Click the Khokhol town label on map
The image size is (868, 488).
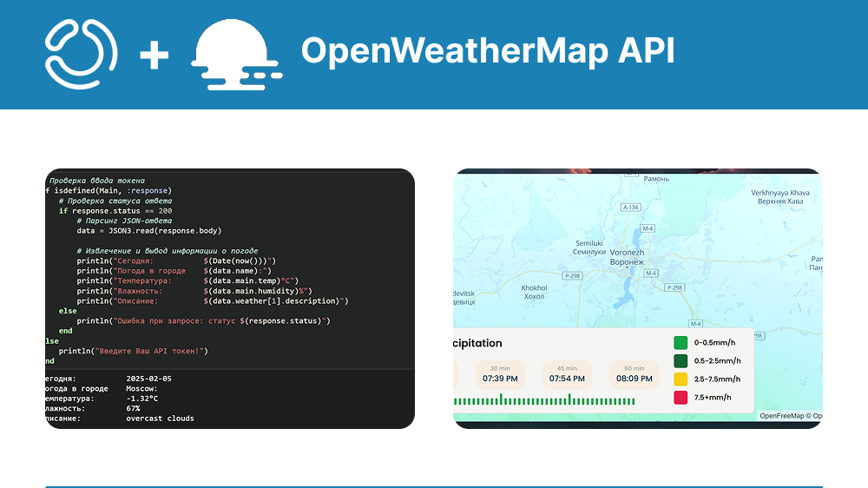point(534,292)
